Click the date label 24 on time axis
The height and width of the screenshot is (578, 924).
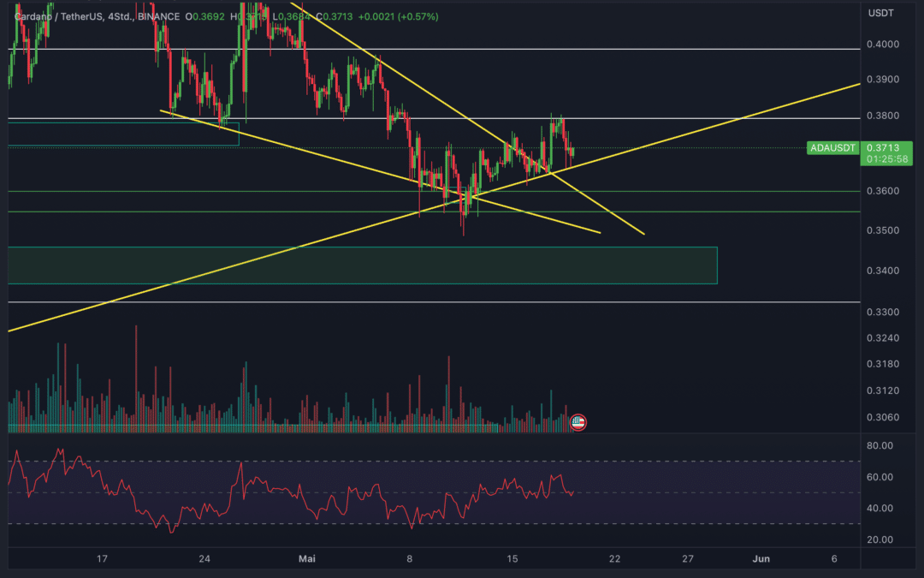tap(204, 558)
